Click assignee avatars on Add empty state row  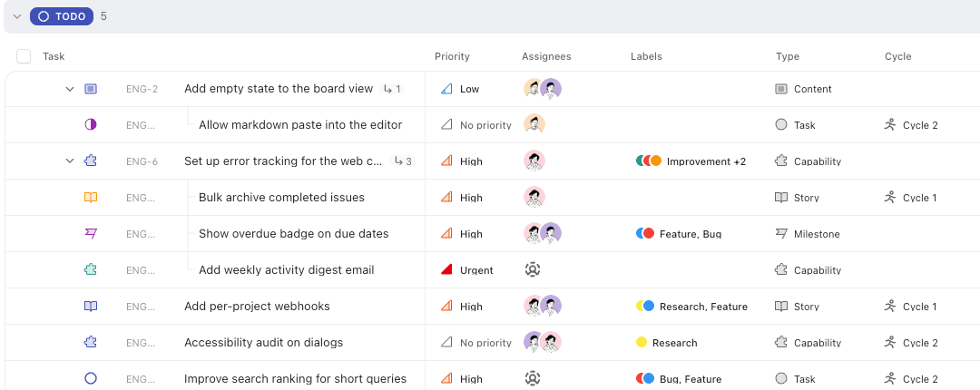click(542, 89)
